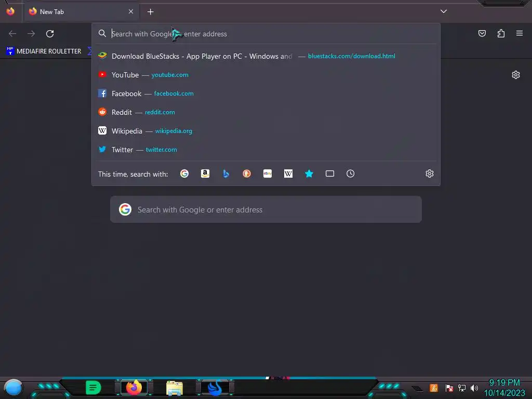The height and width of the screenshot is (399, 532).
Task: Search this time with Google icon
Action: click(184, 174)
